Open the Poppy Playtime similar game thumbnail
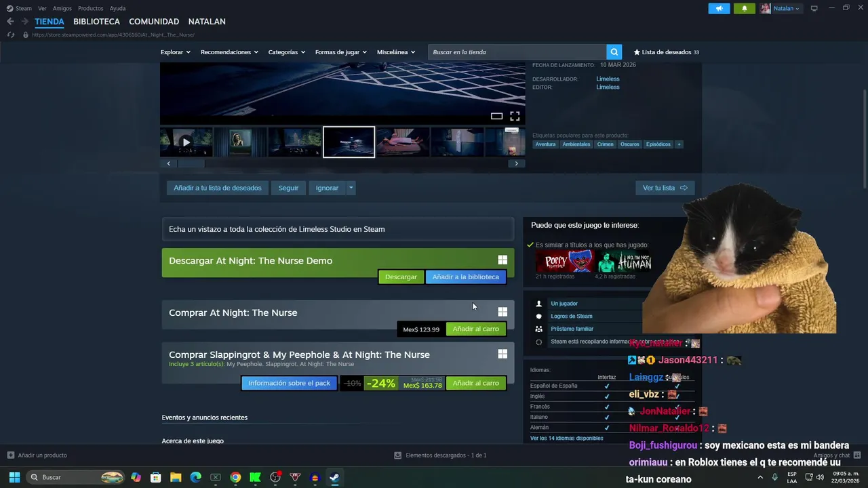The height and width of the screenshot is (488, 868). click(x=564, y=262)
